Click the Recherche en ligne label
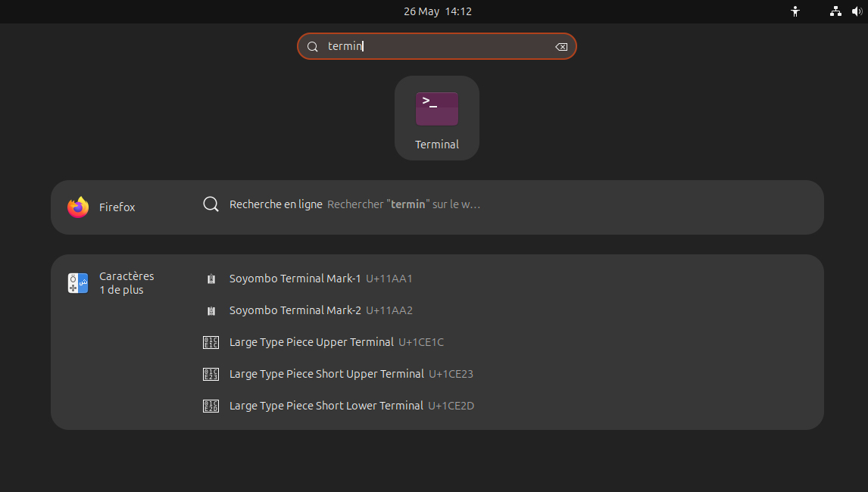Viewport: 868px width, 492px height. (276, 204)
